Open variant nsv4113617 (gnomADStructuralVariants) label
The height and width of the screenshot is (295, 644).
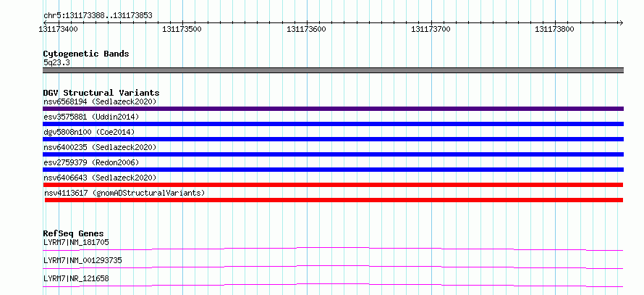(x=124, y=193)
